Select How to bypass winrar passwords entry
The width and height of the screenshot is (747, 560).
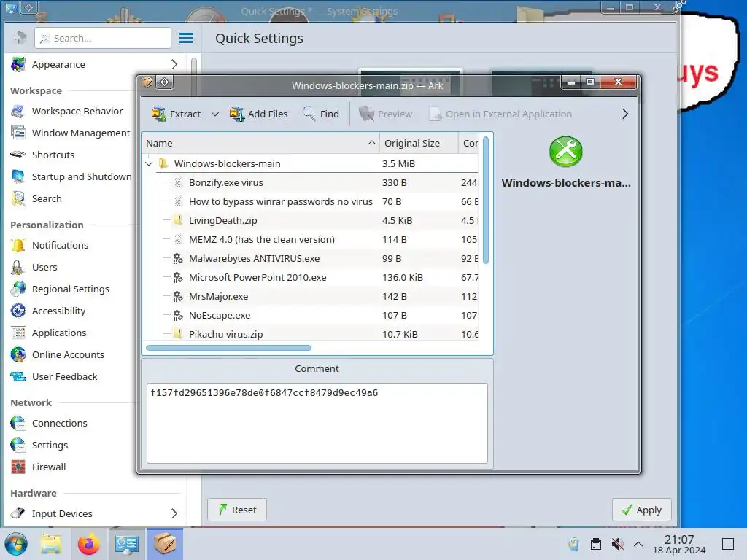point(309,202)
